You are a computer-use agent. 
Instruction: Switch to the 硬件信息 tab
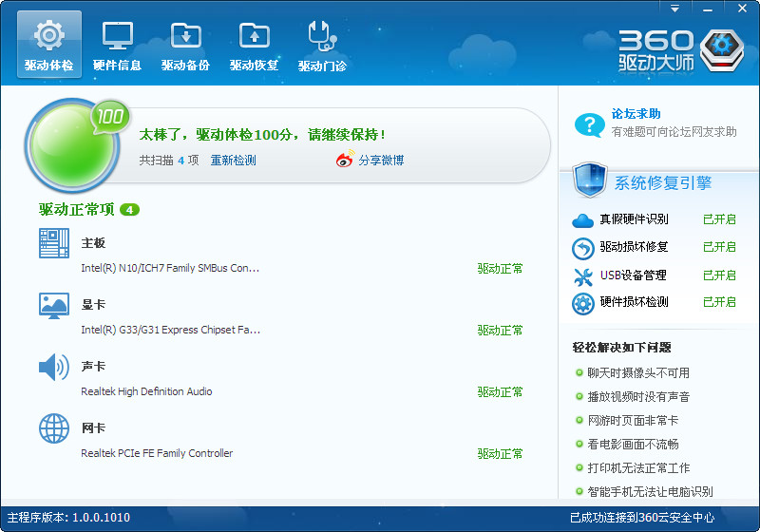[x=117, y=45]
